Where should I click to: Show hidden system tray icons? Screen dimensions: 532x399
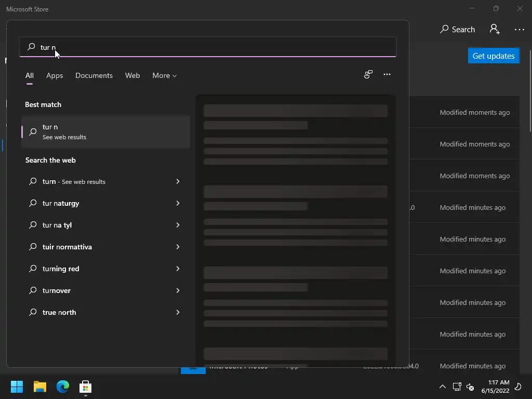tap(443, 387)
